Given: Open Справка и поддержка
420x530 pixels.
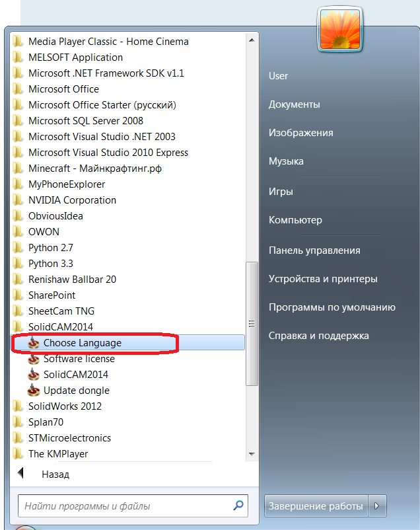Looking at the screenshot, I should click(319, 336).
